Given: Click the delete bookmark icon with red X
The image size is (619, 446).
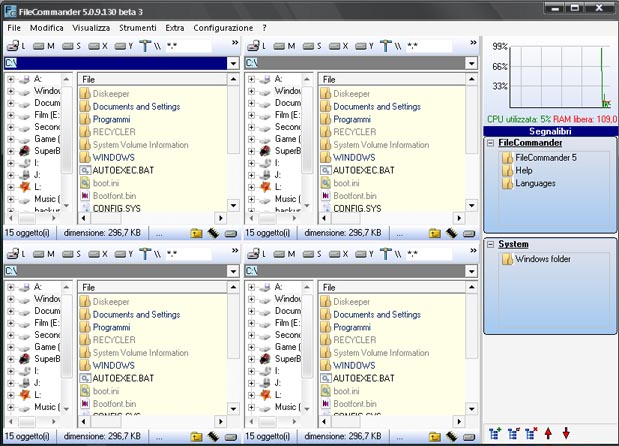Looking at the screenshot, I should (531, 433).
